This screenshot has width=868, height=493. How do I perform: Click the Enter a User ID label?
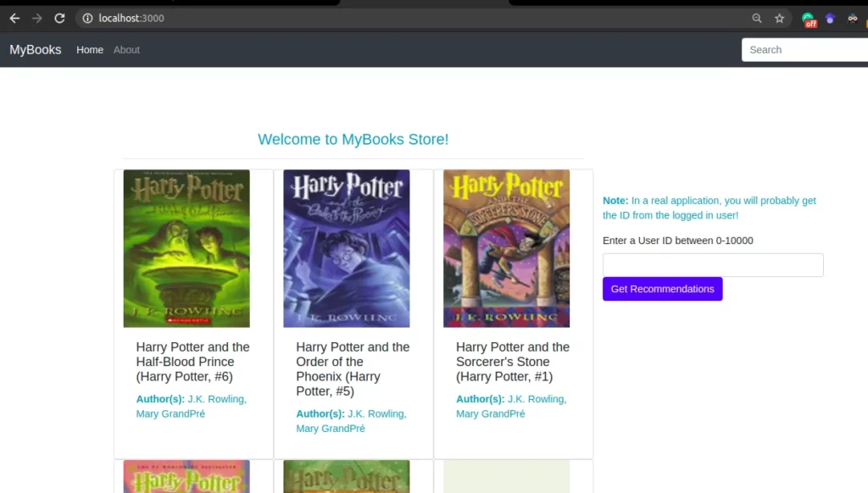click(678, 241)
